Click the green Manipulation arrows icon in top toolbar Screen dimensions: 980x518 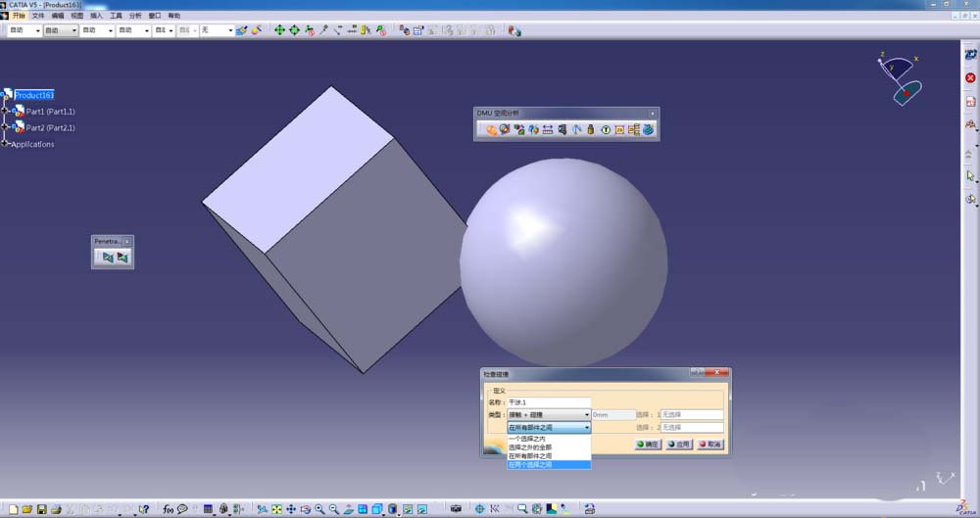pos(279,30)
